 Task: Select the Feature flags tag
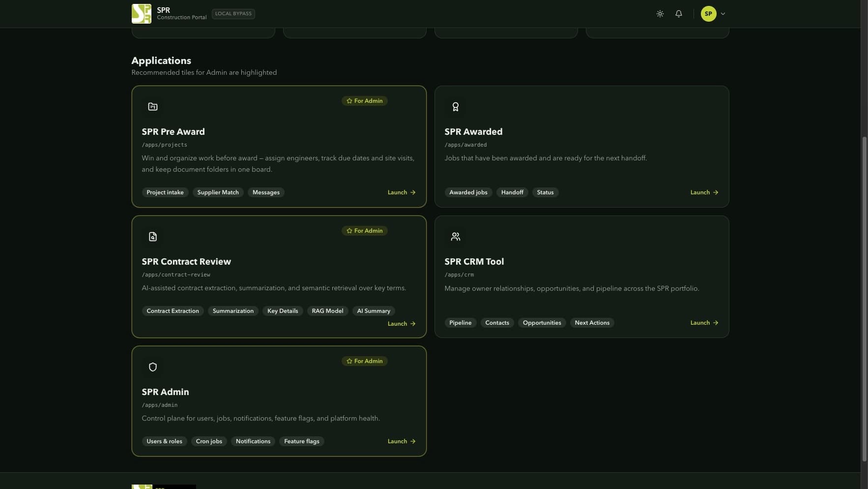click(302, 441)
